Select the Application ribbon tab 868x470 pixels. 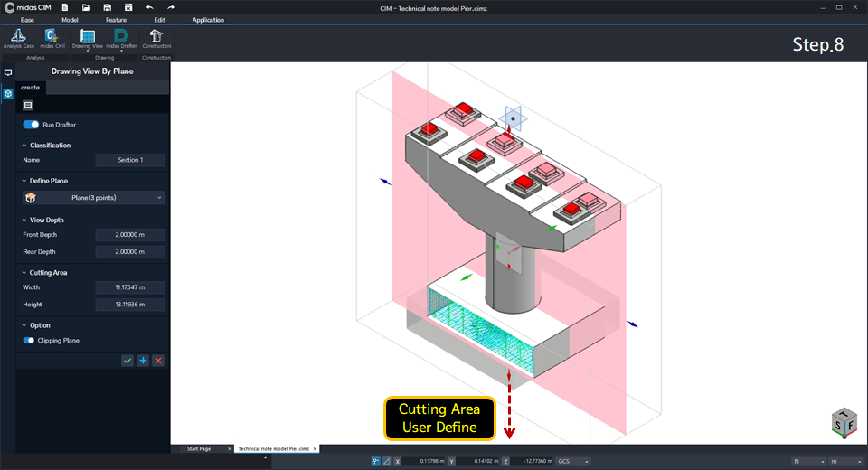[208, 20]
